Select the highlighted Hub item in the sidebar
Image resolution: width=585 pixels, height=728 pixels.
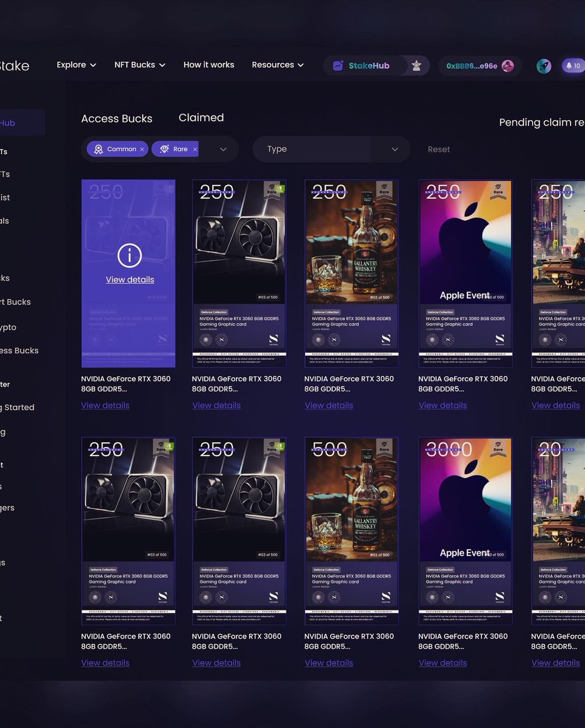click(x=22, y=123)
